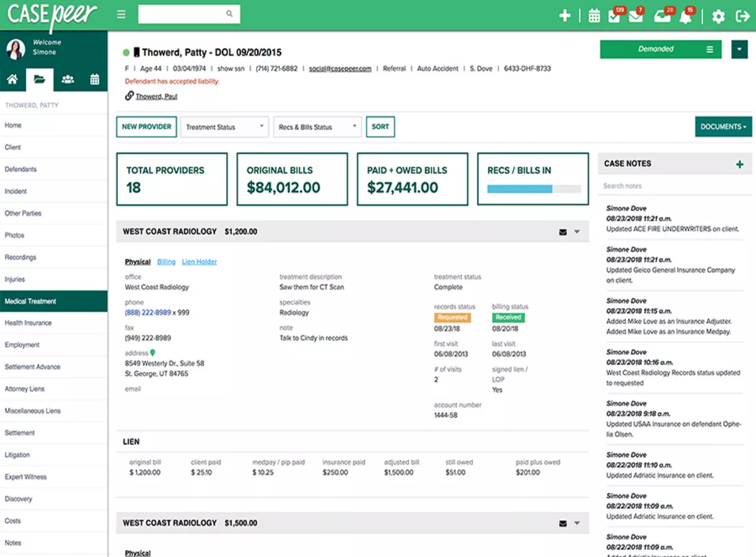Open the mail envelope icon in header

636,16
